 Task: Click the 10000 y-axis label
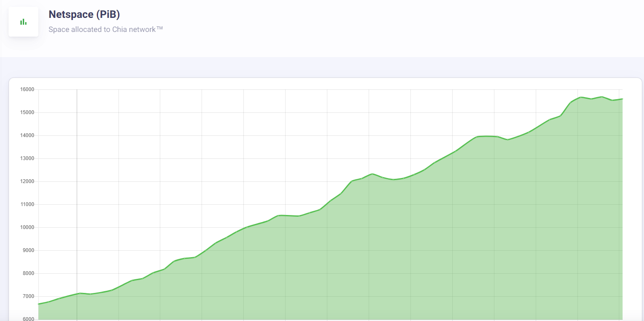(x=27, y=227)
